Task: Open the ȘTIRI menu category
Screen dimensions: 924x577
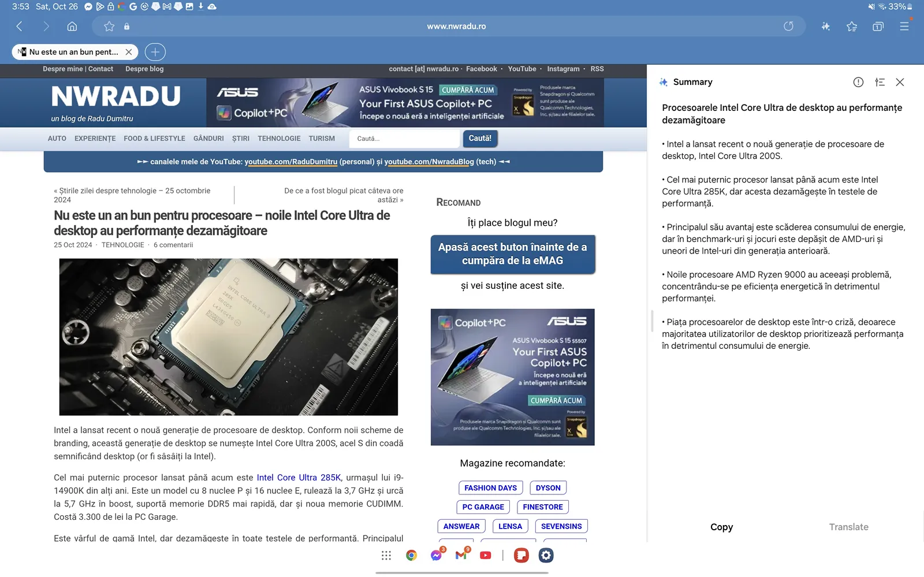Action: coord(241,139)
